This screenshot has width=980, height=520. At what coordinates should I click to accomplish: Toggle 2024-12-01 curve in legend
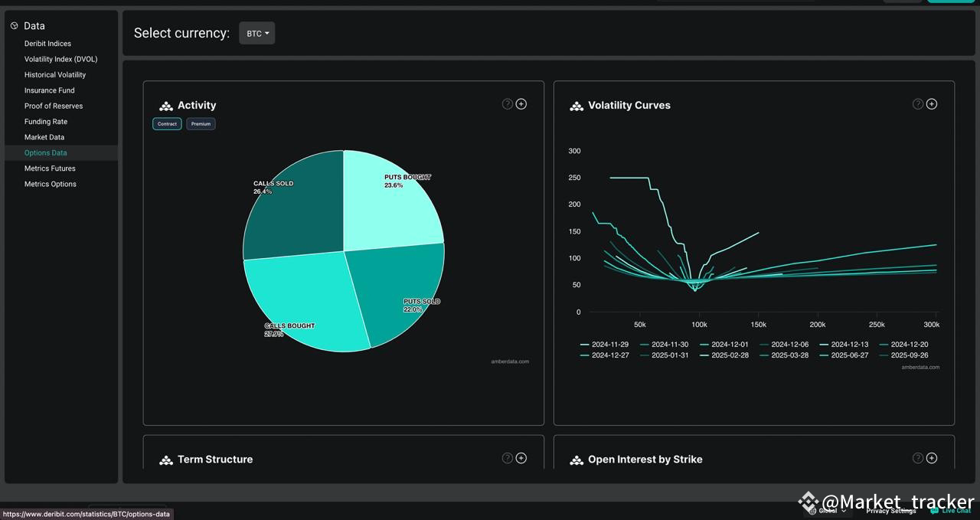724,345
